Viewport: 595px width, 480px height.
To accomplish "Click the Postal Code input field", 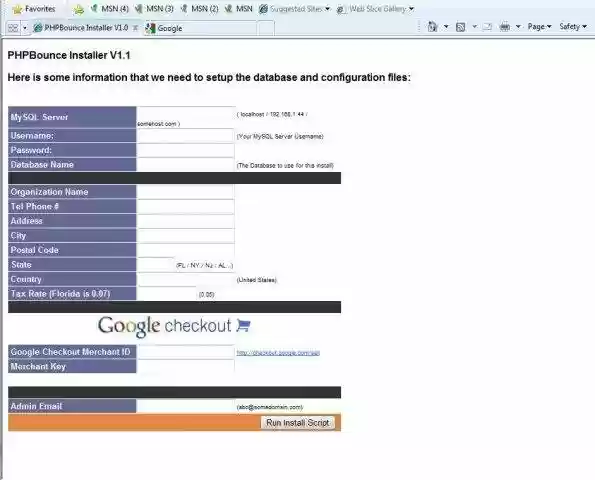I will coord(186,250).
